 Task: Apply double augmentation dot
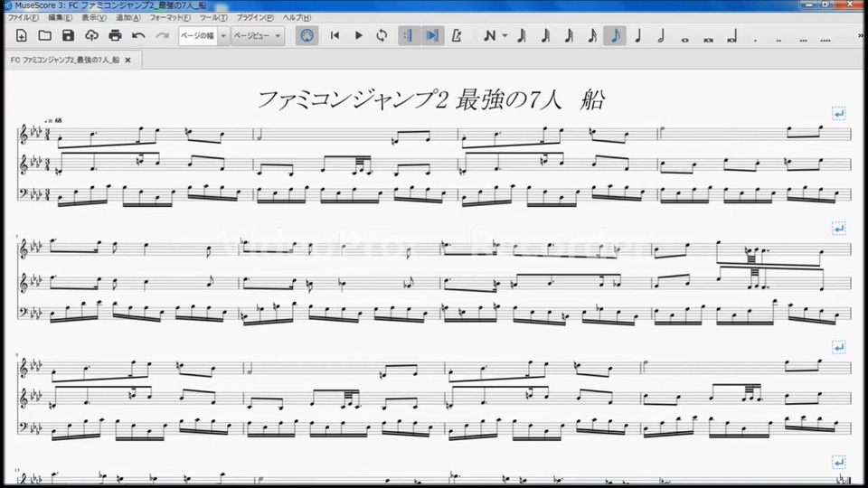(778, 39)
